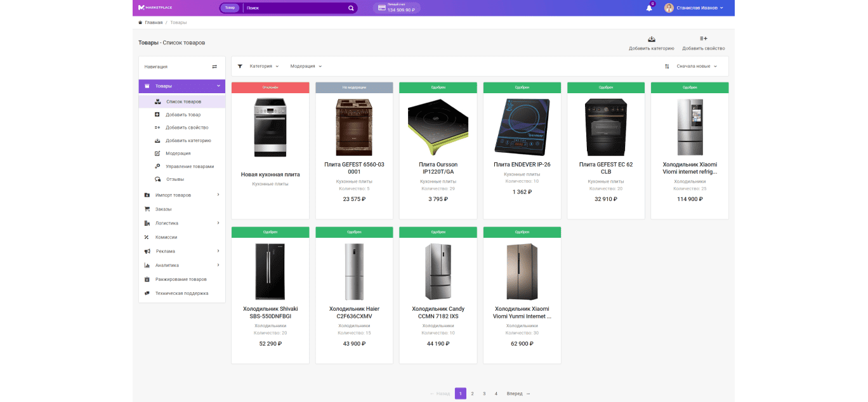The width and height of the screenshot is (868, 402).
Task: Click the Отзывы speech bubble icon
Action: click(x=157, y=179)
